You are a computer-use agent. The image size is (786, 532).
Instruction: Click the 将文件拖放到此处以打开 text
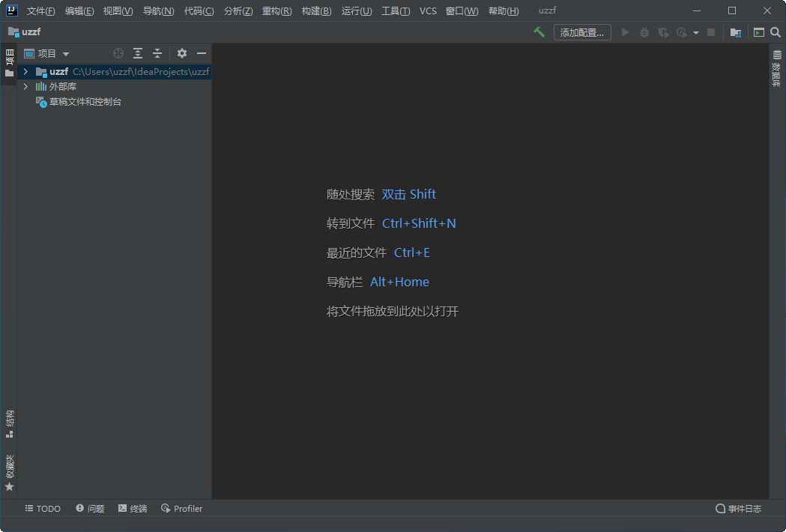393,312
